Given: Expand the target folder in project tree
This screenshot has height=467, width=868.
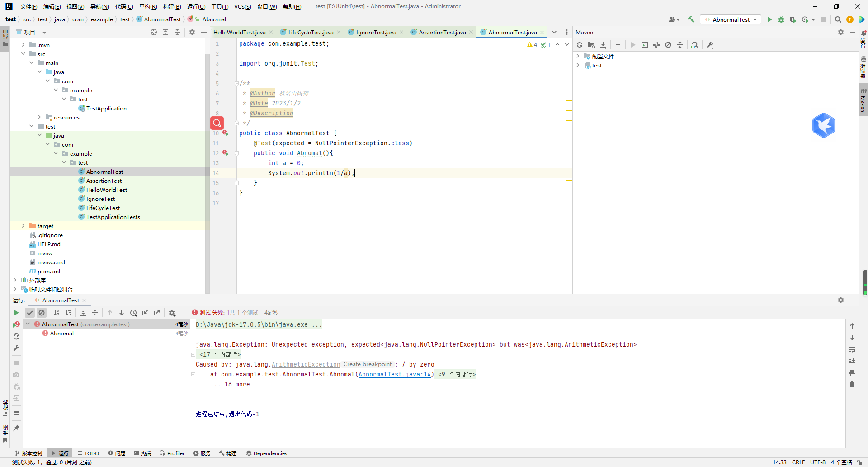Looking at the screenshot, I should [x=23, y=226].
